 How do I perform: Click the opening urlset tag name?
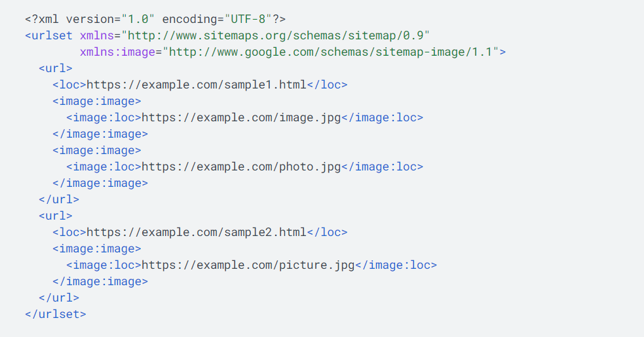(x=52, y=35)
